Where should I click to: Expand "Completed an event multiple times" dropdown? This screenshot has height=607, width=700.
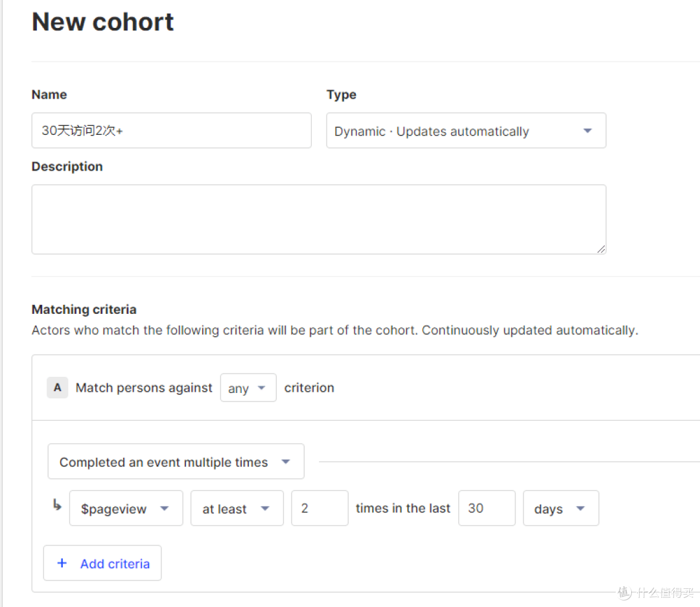(x=176, y=462)
